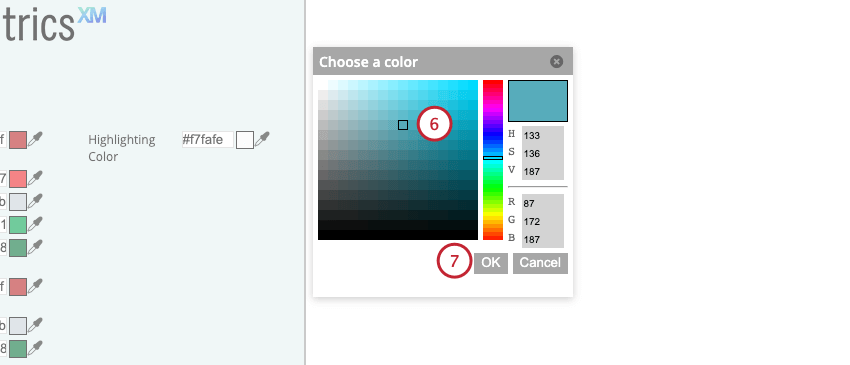
Task: Click the B value field showing 187
Action: coord(543,239)
